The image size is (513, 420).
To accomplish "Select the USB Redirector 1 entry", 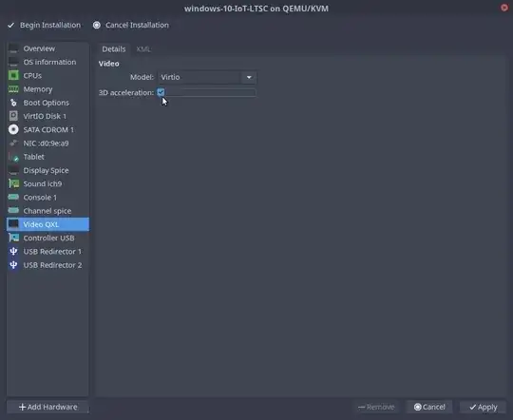I will (47, 252).
